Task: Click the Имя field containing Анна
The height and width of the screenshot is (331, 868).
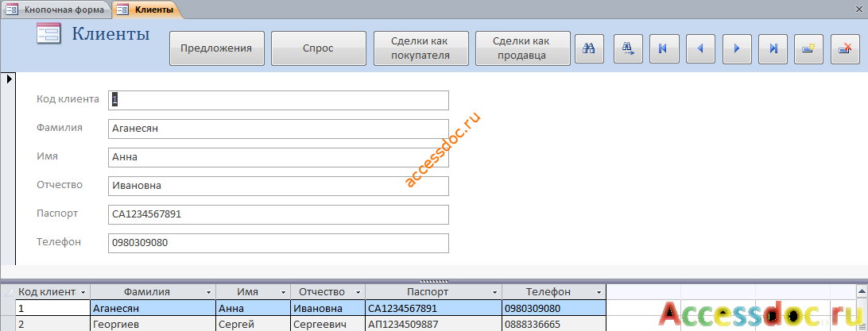Action: coord(278,157)
